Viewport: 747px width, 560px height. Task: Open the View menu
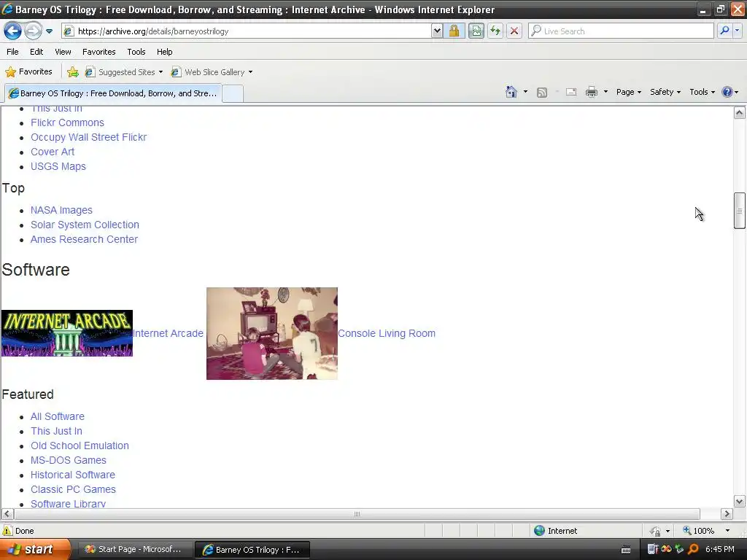tap(63, 52)
